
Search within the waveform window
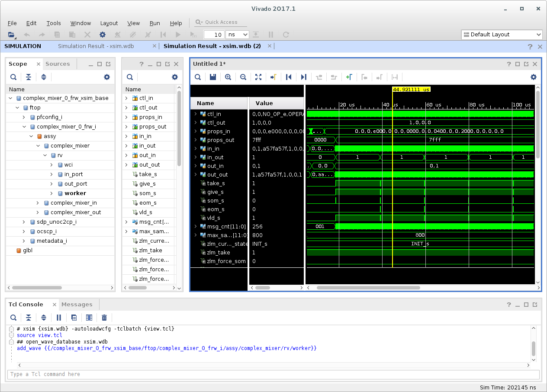[x=198, y=77]
